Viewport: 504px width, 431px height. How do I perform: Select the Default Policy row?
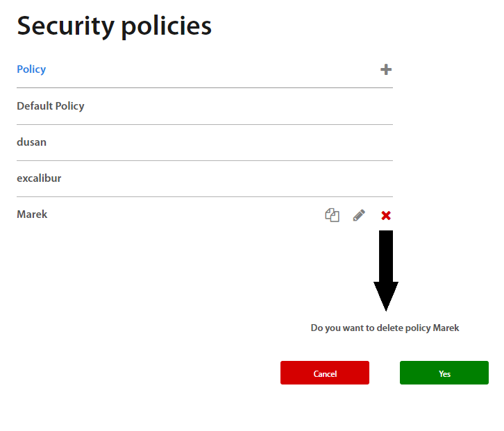[x=51, y=106]
